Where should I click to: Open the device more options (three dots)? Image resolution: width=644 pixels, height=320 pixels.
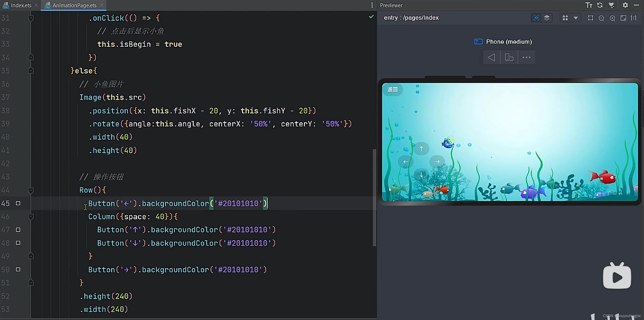[x=526, y=57]
